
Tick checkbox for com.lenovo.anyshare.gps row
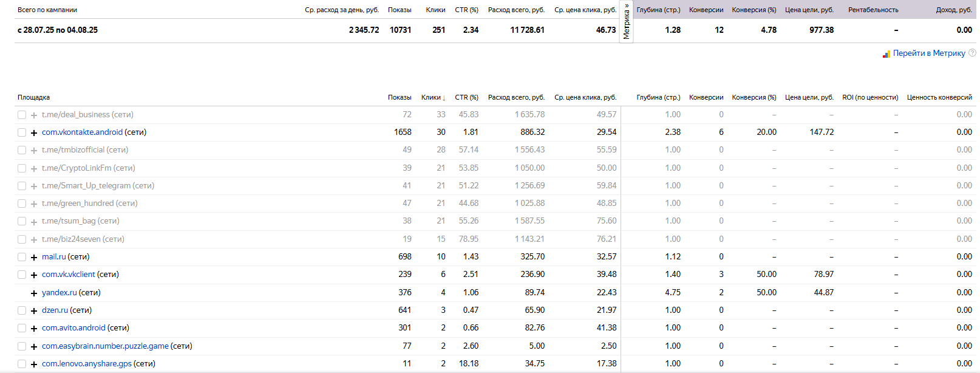click(x=22, y=364)
